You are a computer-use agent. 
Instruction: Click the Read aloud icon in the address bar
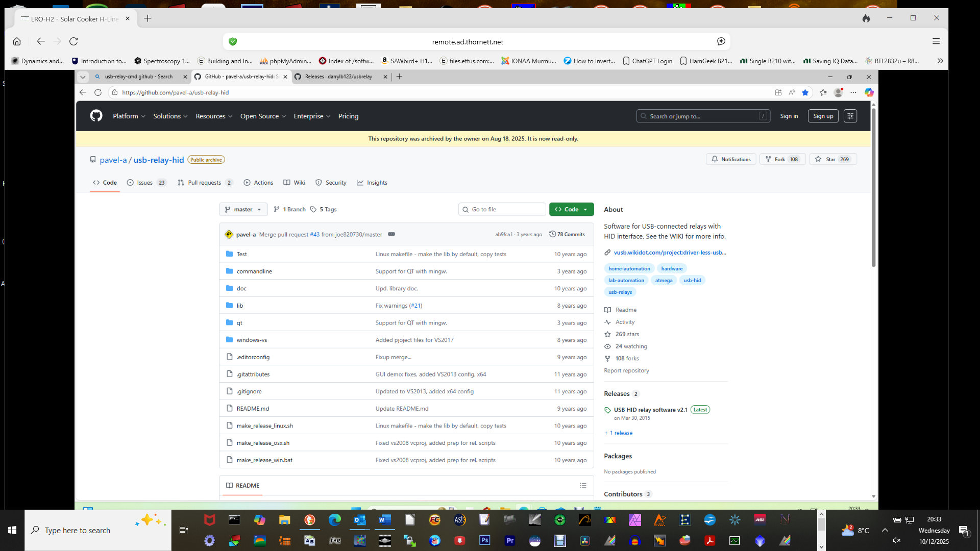[792, 92]
